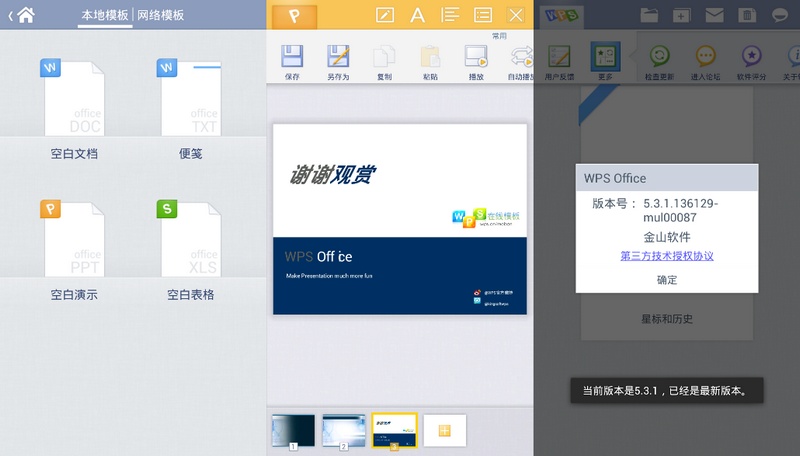Open 用户反馈 user feedback
The image size is (800, 456).
pos(559,62)
